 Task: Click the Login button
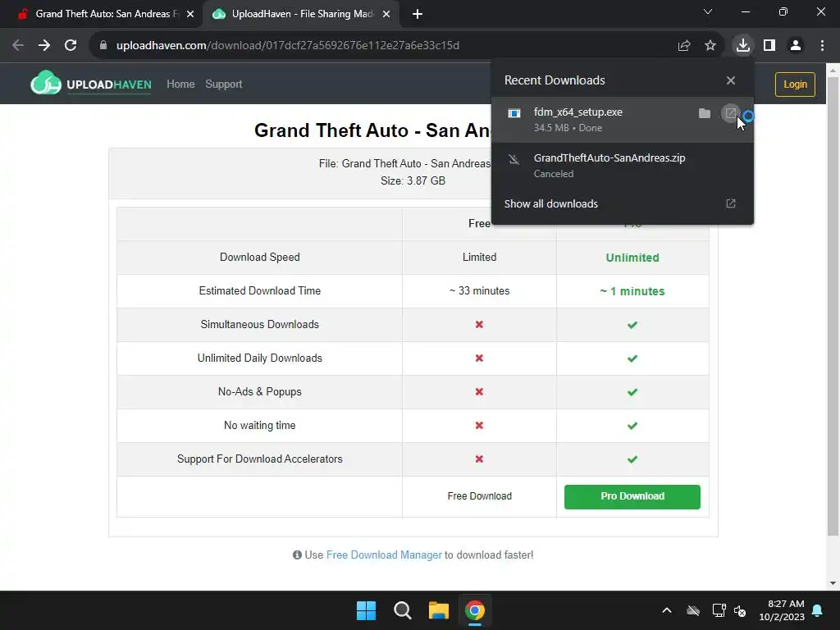795,84
